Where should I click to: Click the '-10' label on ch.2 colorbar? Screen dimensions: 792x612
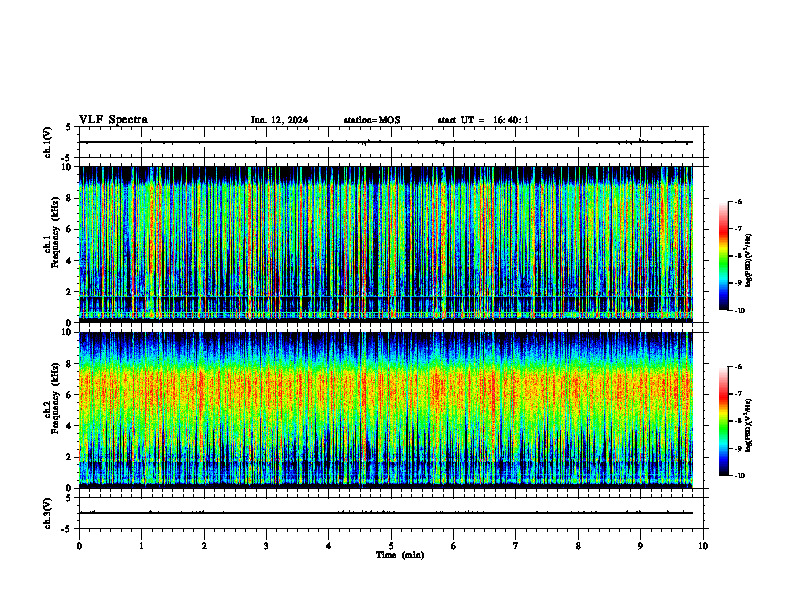pos(739,476)
